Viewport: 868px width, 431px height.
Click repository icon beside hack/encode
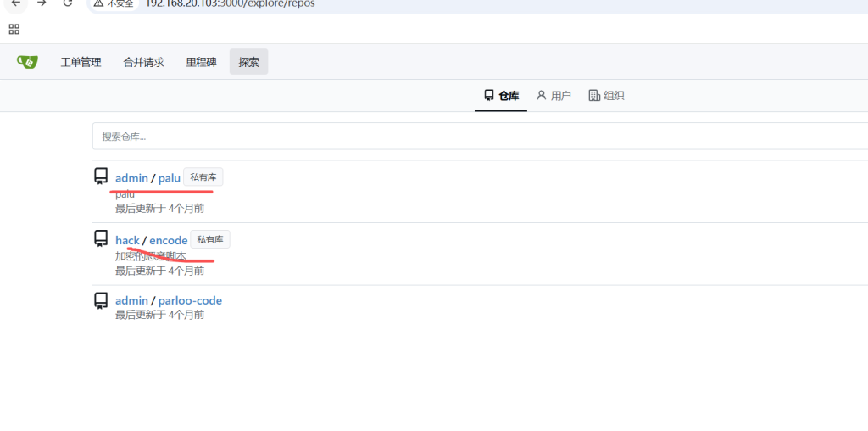click(x=101, y=239)
